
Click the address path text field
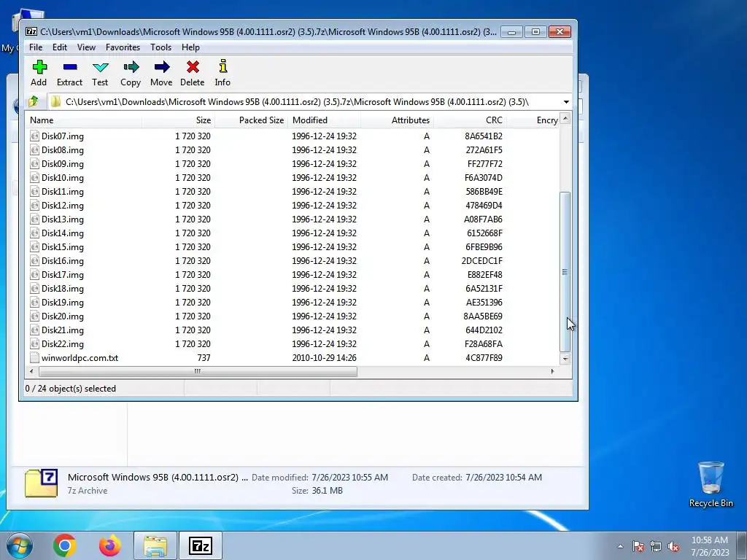click(x=305, y=102)
